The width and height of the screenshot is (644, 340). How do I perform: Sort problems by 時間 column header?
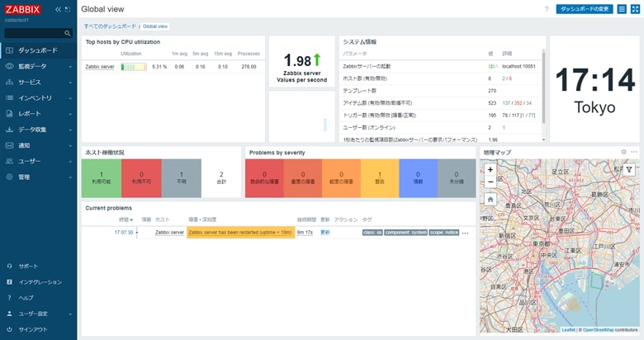pos(126,220)
